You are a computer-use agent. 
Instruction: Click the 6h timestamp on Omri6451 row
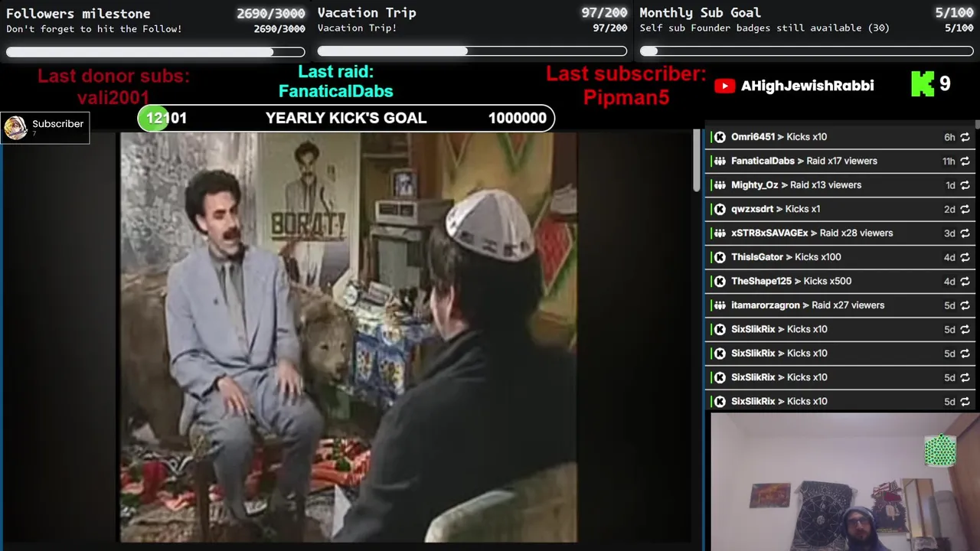click(949, 138)
